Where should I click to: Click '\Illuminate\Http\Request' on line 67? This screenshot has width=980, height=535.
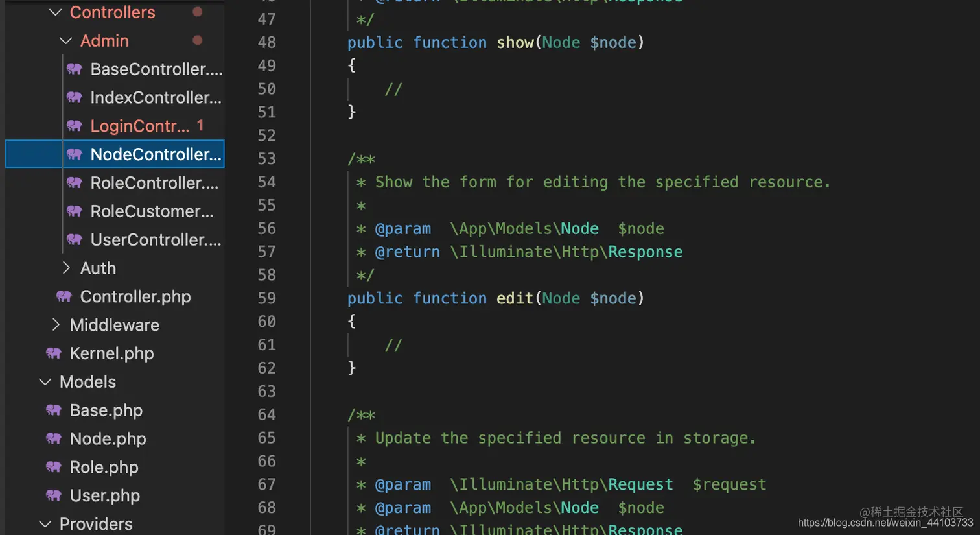[561, 485]
